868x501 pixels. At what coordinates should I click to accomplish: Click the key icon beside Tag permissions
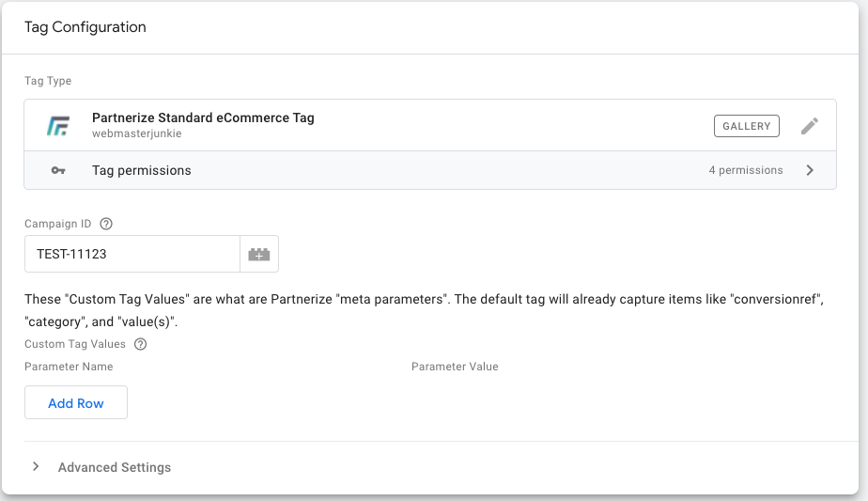pyautogui.click(x=58, y=171)
